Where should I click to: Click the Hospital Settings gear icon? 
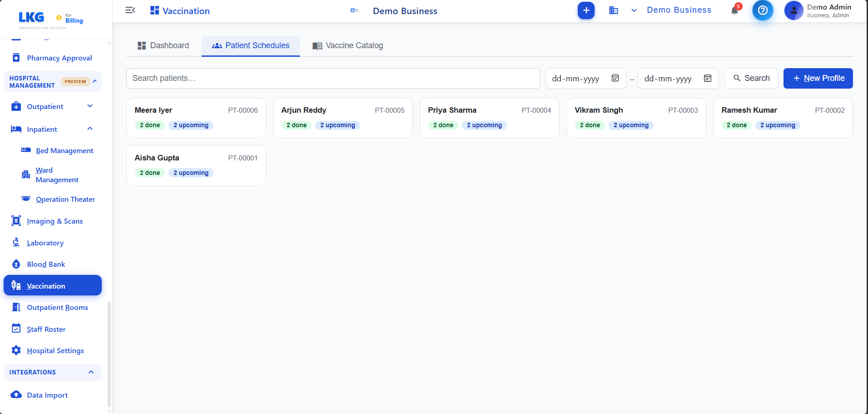[16, 350]
